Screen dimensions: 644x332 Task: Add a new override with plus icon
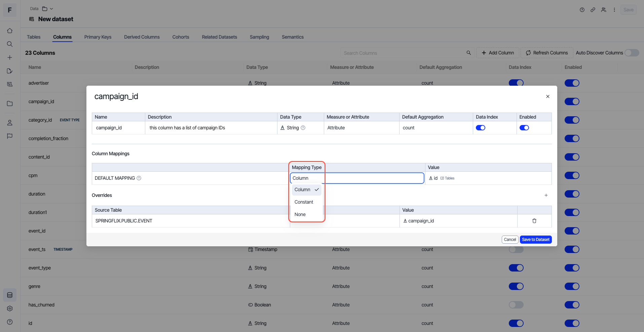tap(546, 195)
